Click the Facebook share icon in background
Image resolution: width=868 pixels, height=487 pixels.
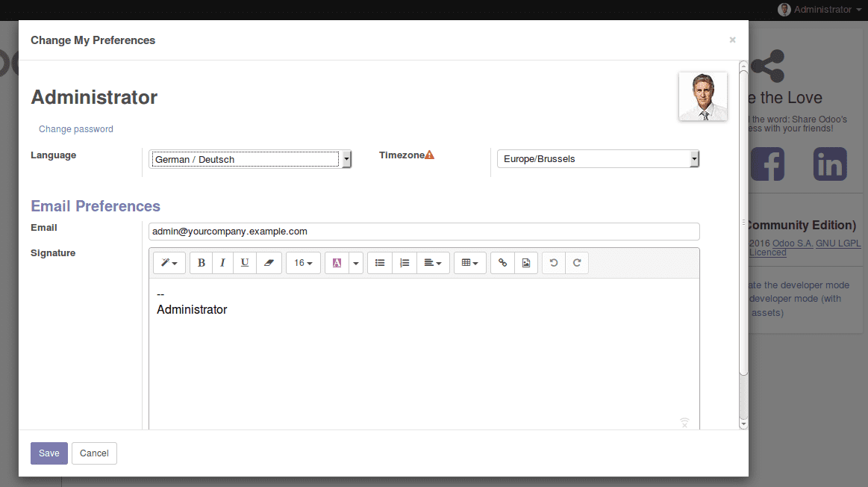pos(768,164)
